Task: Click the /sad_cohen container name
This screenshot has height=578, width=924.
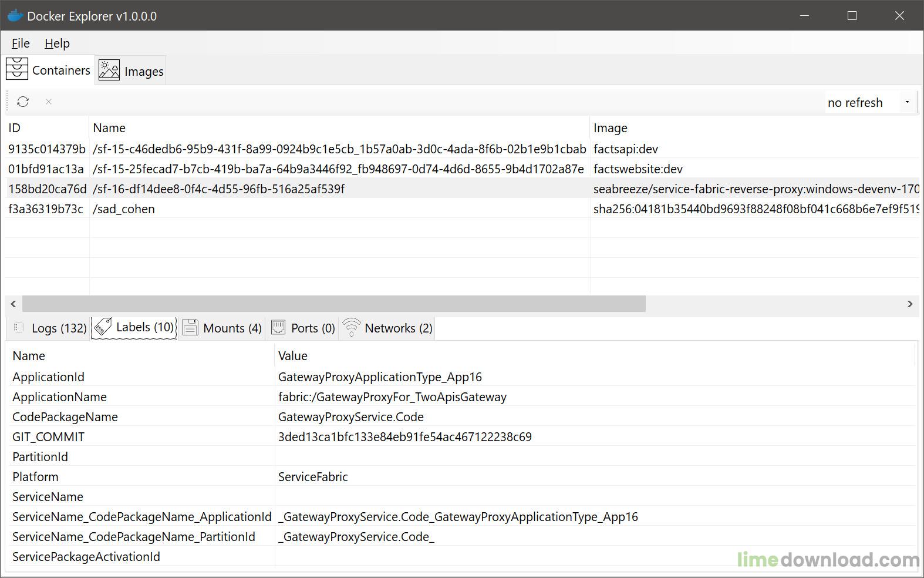Action: (x=124, y=209)
